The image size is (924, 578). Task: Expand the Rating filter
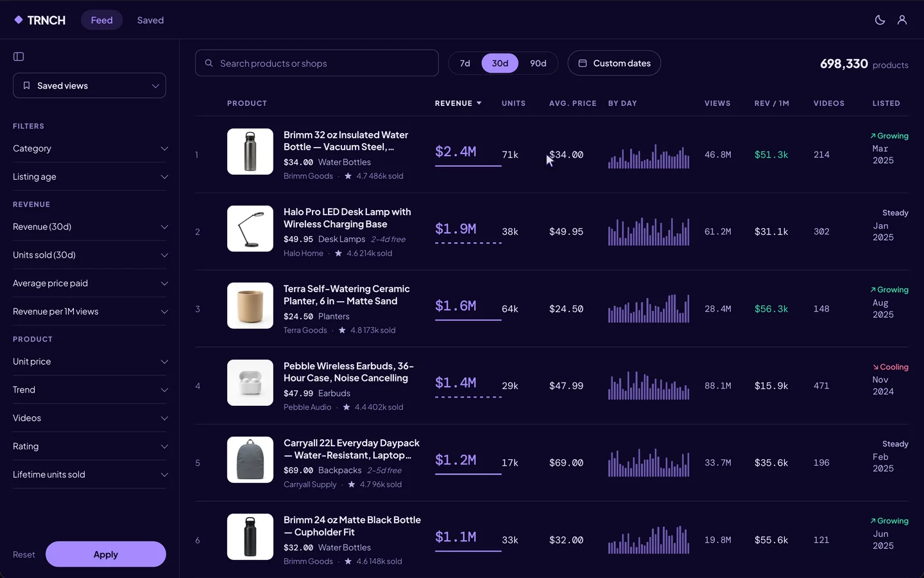(x=89, y=446)
